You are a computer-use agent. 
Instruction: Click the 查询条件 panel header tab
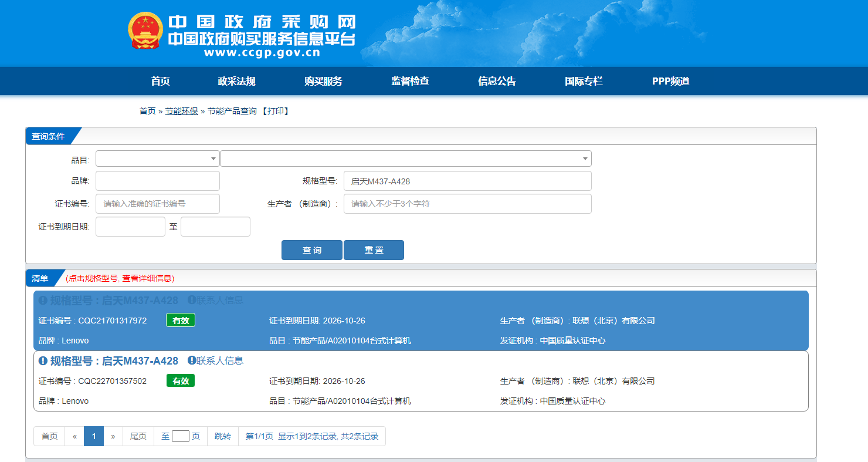48,136
